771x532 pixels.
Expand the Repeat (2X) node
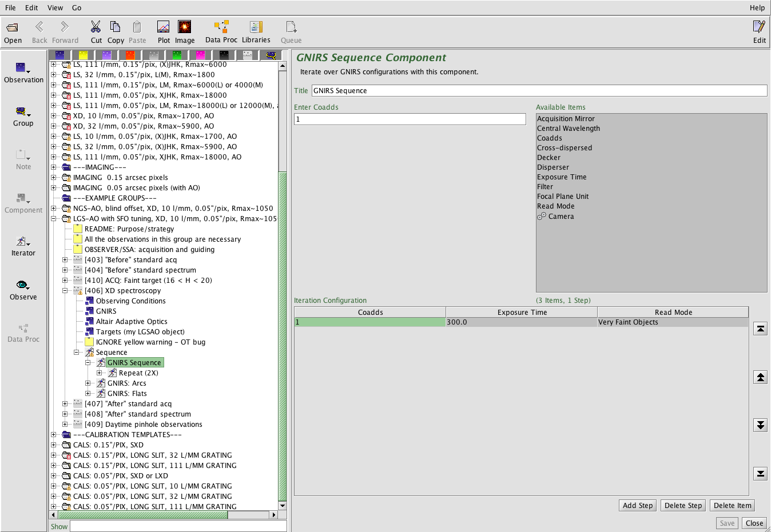(x=100, y=373)
